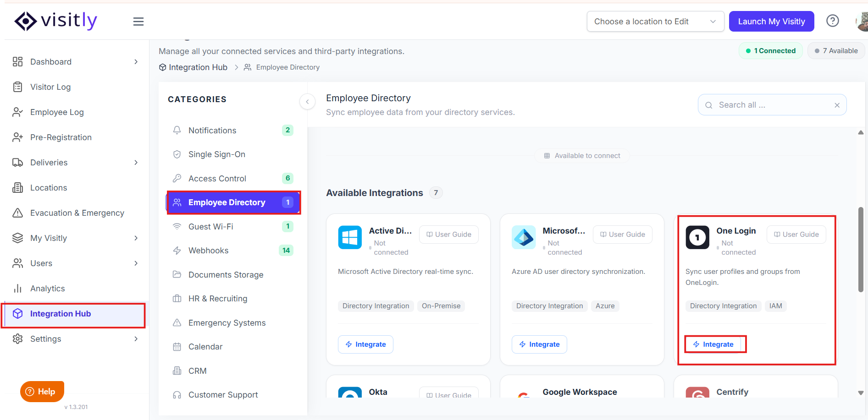
Task: Open One Login User Guide
Action: click(796, 235)
